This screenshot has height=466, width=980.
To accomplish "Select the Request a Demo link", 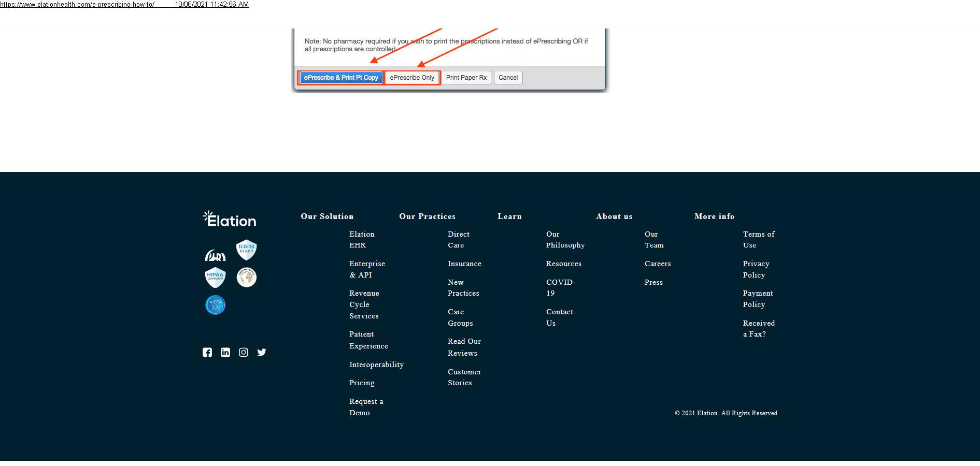I will pyautogui.click(x=366, y=407).
